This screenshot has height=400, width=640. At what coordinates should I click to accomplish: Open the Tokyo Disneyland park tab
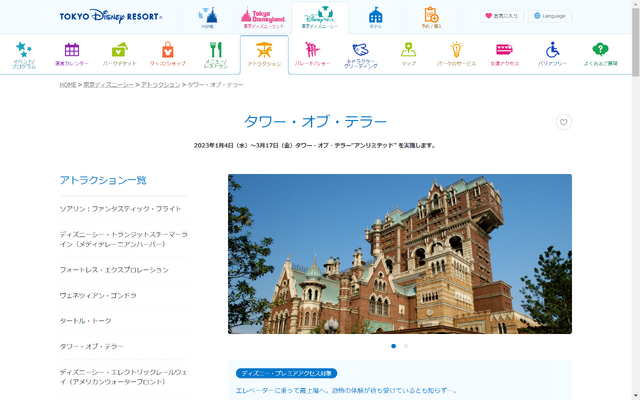click(x=263, y=18)
